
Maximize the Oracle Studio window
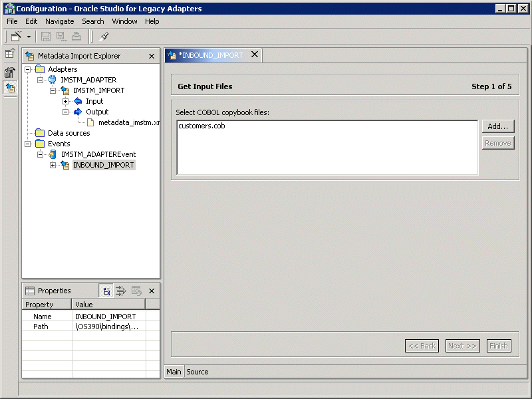click(x=511, y=9)
